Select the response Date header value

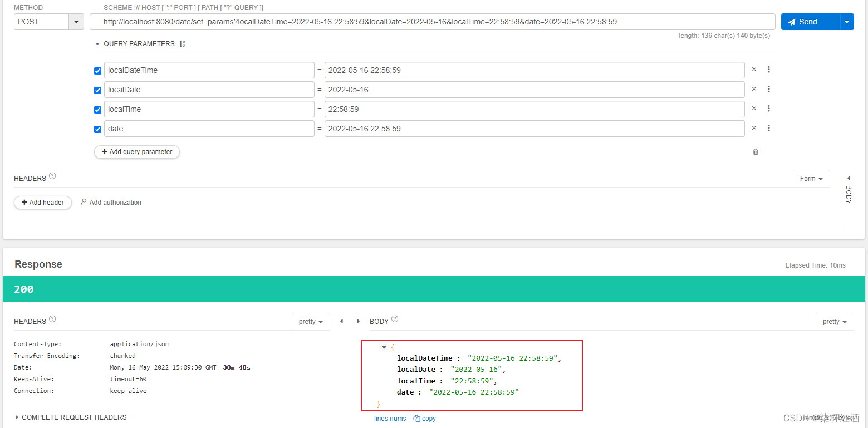(x=180, y=367)
